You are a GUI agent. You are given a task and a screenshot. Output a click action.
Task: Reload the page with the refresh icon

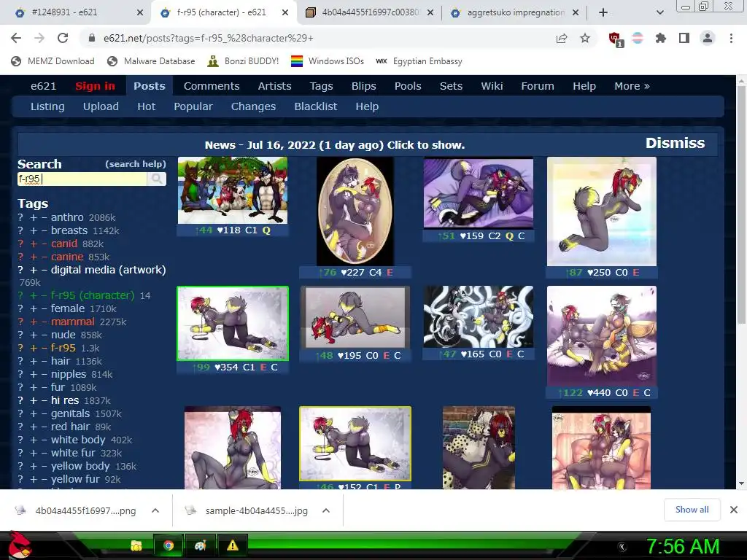coord(63,38)
